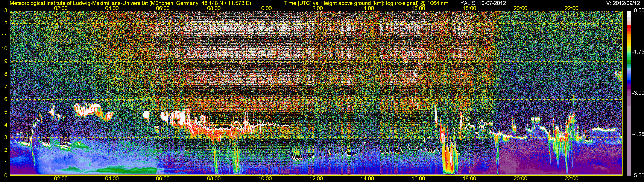Click the 20:00 label on the top time axis
This screenshot has height=182, width=644.
click(521, 8)
